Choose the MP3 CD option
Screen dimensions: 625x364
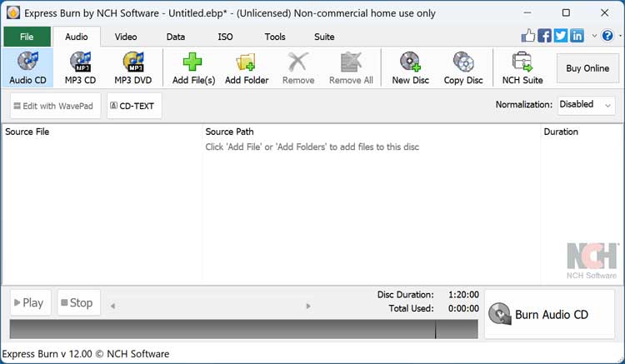[80, 67]
